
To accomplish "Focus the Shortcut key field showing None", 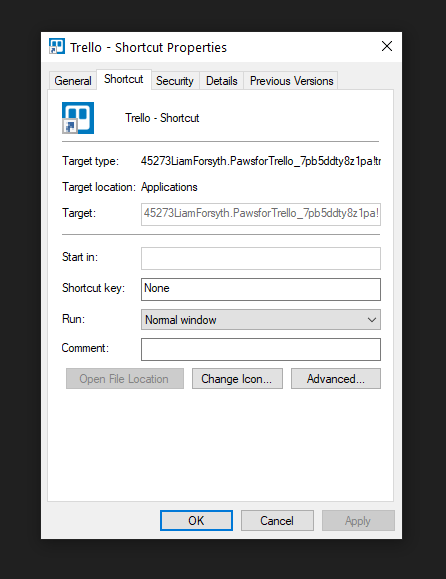I will (x=261, y=289).
